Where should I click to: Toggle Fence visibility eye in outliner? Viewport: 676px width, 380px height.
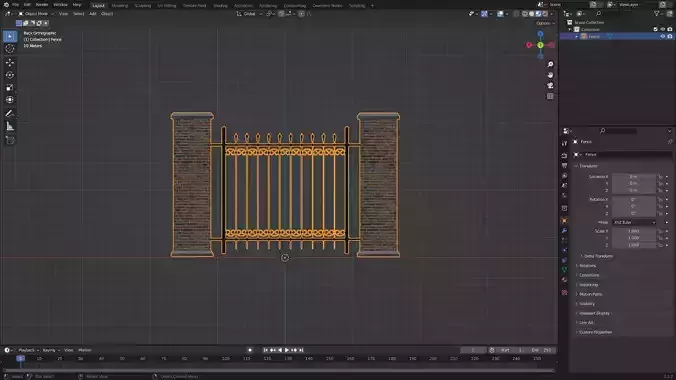[x=663, y=37]
